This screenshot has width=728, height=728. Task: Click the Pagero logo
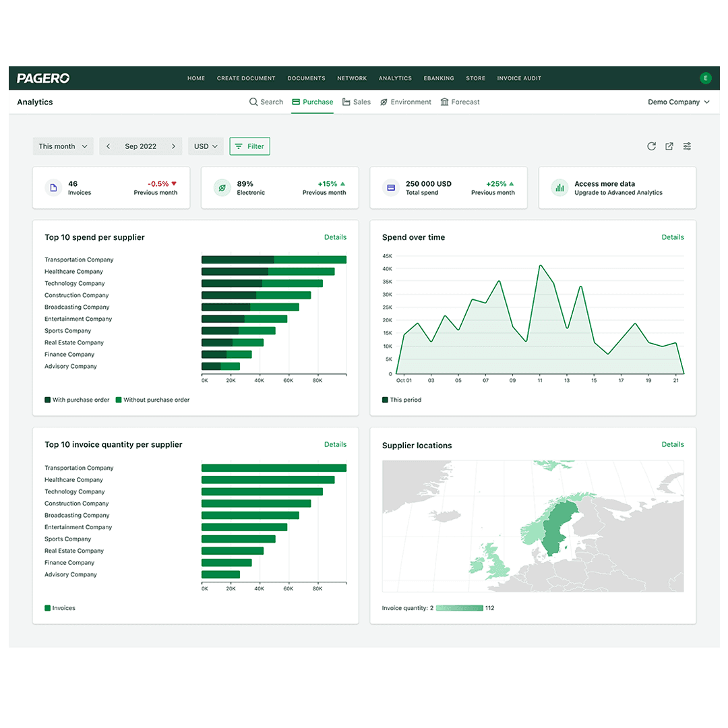43,78
